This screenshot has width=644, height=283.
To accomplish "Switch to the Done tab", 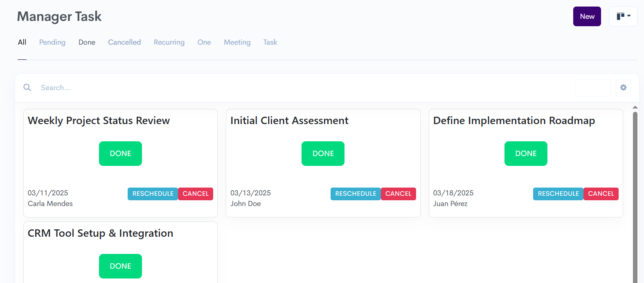I will pyautogui.click(x=87, y=42).
